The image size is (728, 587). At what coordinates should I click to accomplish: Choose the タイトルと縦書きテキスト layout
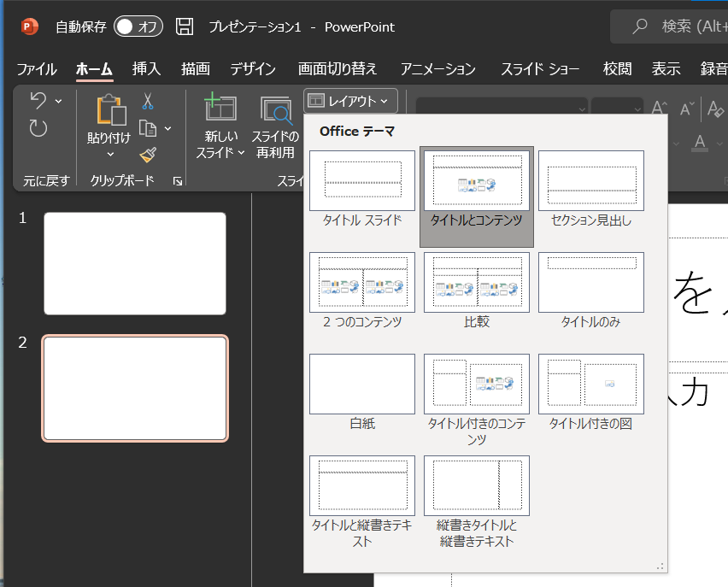pyautogui.click(x=362, y=502)
